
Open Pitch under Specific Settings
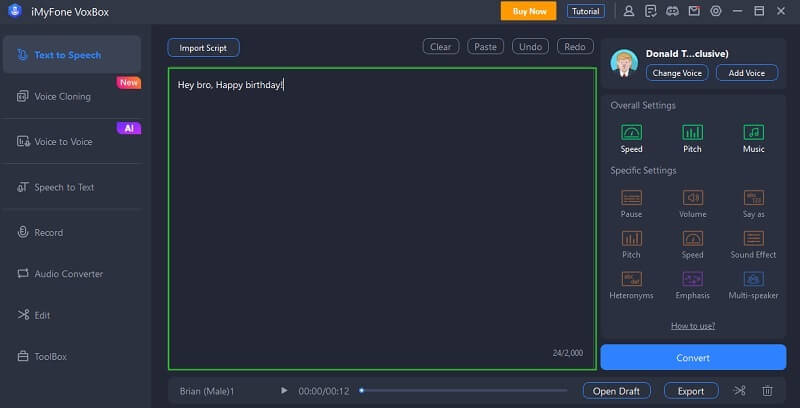point(631,245)
